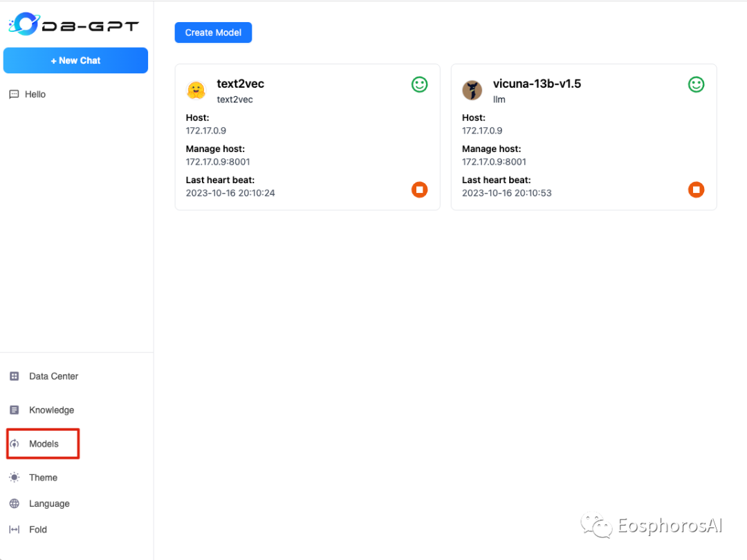Stop the vicuna-13b-v1.5 model with orange button

tap(696, 189)
